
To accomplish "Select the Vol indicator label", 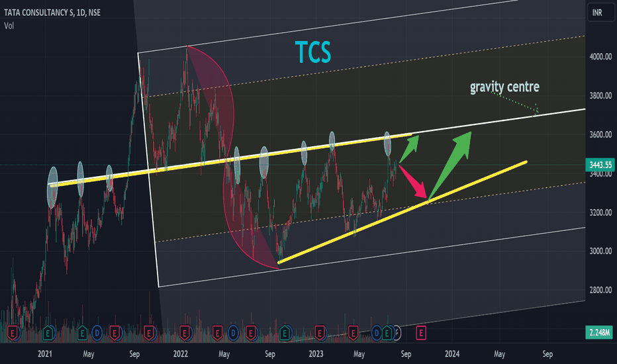I will [x=9, y=26].
